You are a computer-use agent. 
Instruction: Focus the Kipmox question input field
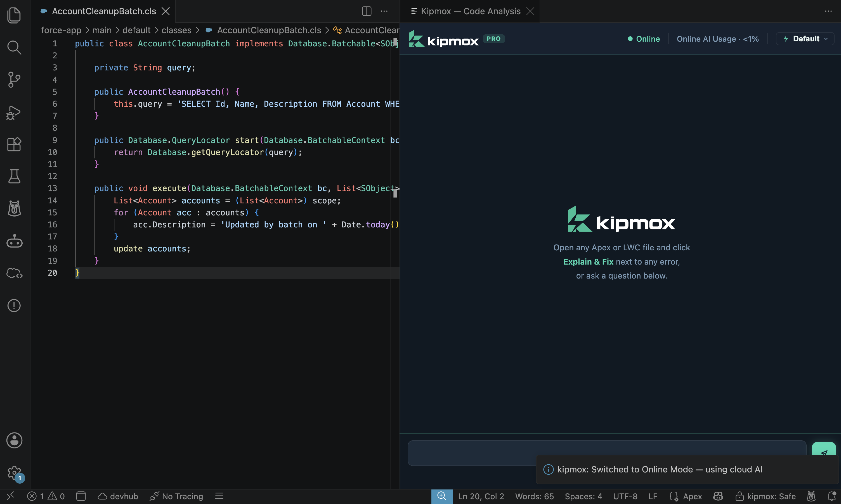(606, 453)
